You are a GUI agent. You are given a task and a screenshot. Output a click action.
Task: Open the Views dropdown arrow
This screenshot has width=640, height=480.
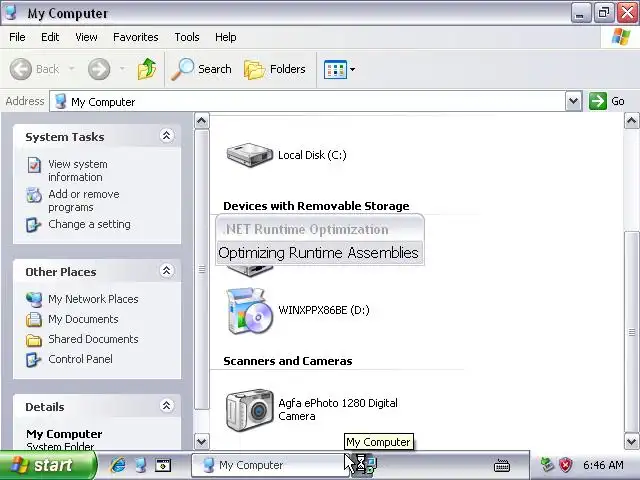pos(352,69)
